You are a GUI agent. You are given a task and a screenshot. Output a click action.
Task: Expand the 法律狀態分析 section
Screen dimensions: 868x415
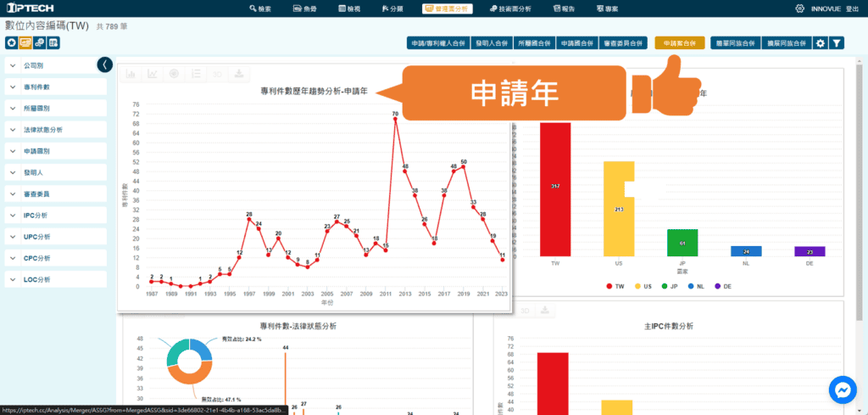[56, 130]
